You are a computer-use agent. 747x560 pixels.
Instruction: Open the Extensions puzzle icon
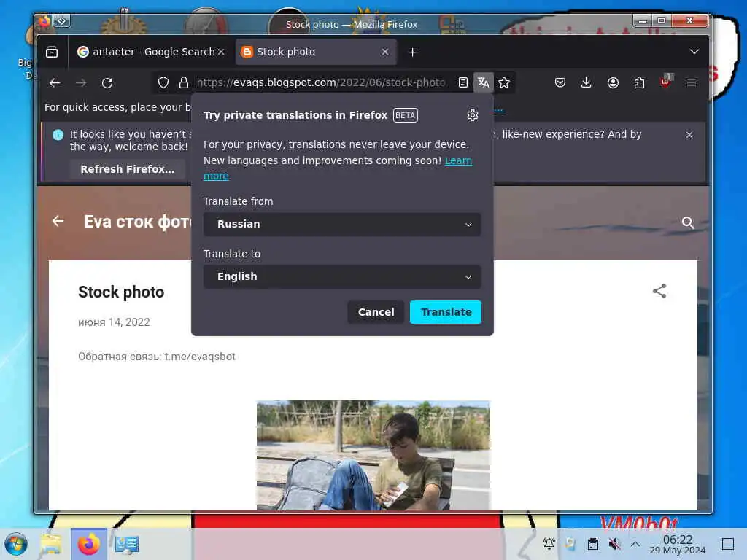(639, 83)
